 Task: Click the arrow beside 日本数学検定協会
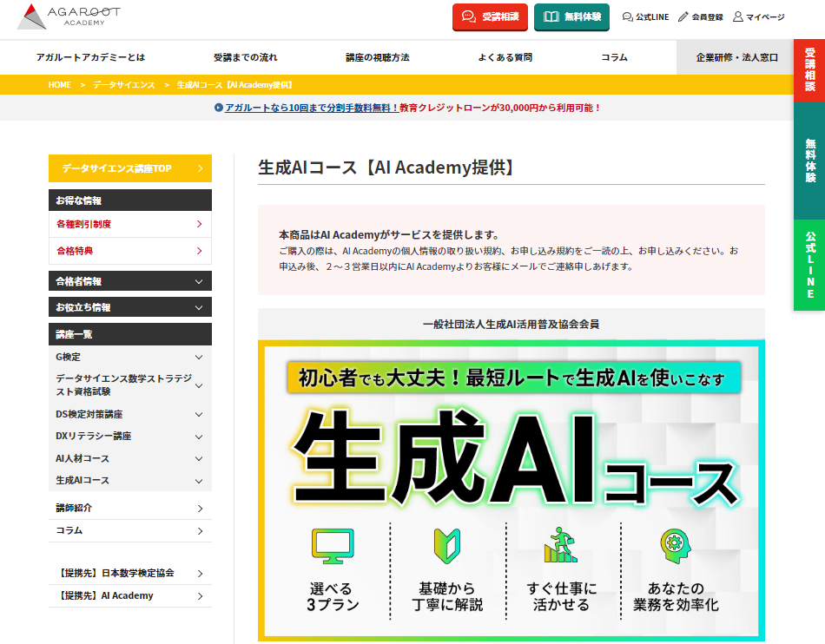tap(200, 574)
